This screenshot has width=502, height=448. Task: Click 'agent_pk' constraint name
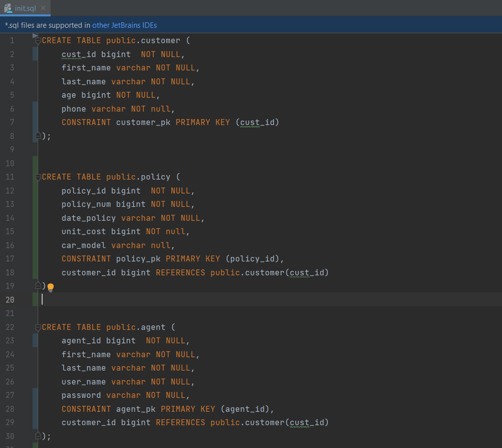point(136,409)
